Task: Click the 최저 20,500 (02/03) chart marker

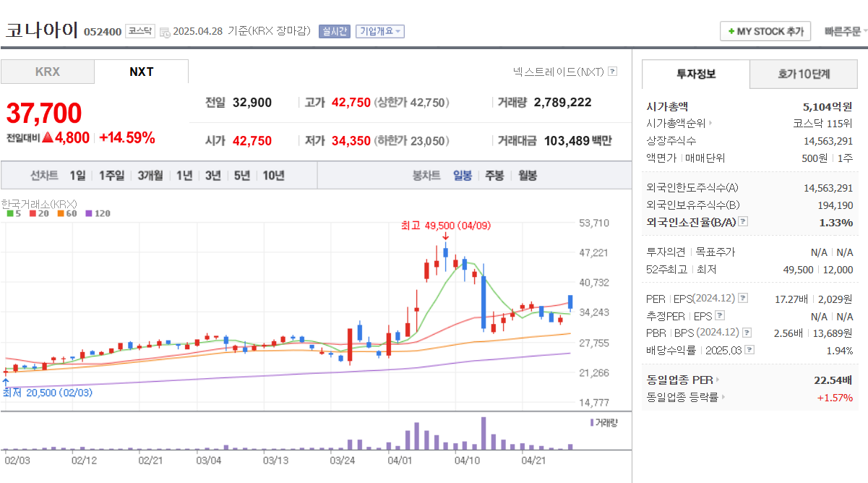Action: [x=47, y=392]
